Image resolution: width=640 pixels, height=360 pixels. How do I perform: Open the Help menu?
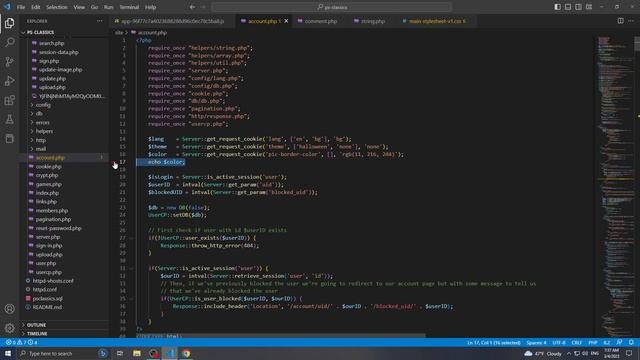(x=151, y=7)
